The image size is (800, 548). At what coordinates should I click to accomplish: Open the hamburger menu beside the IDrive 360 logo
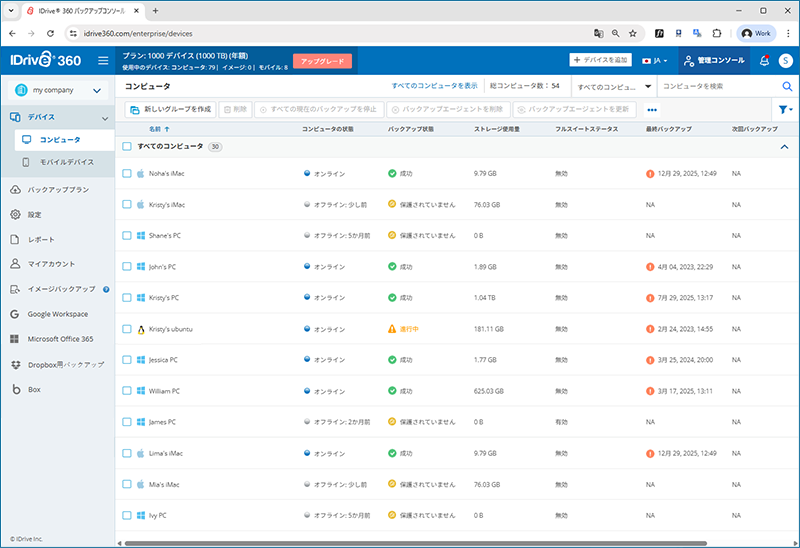103,61
